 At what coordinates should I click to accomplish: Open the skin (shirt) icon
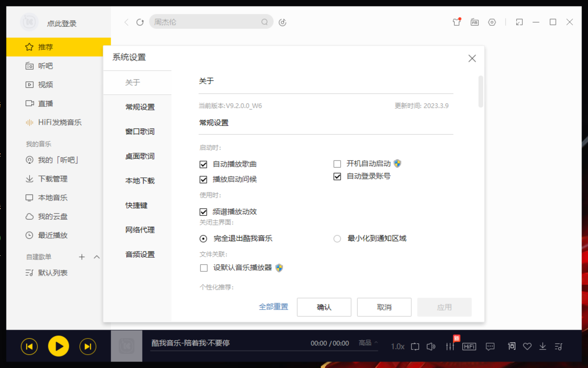(457, 22)
